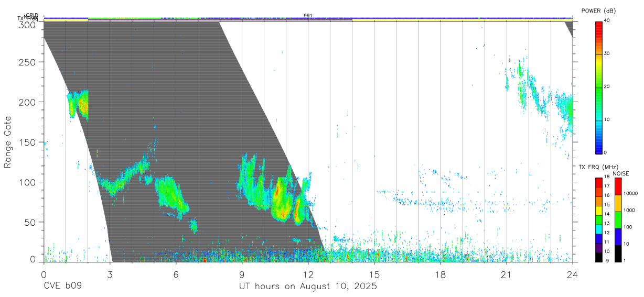Select the purple 10-11 MHz frequency swatch

point(598,248)
